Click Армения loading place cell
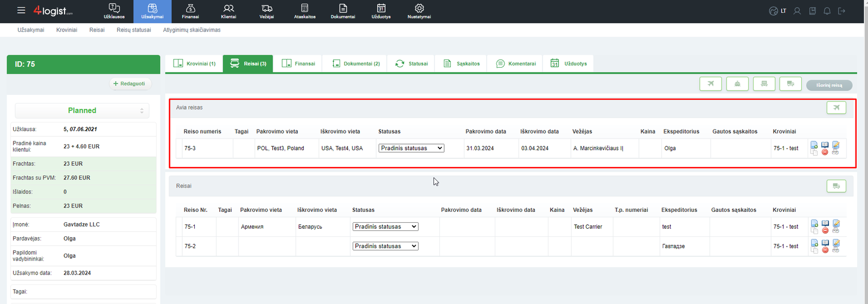868x304 pixels. click(x=267, y=227)
